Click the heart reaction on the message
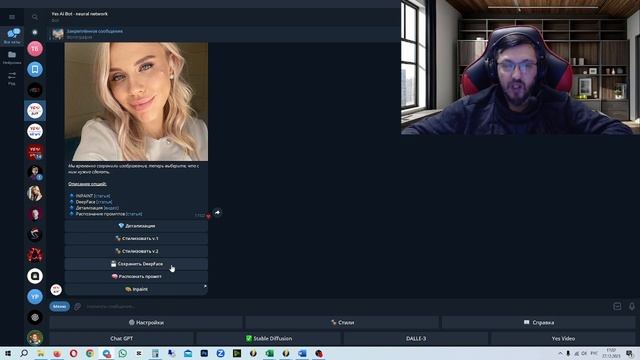Screen dimensions: 640x360 pyautogui.click(x=209, y=216)
